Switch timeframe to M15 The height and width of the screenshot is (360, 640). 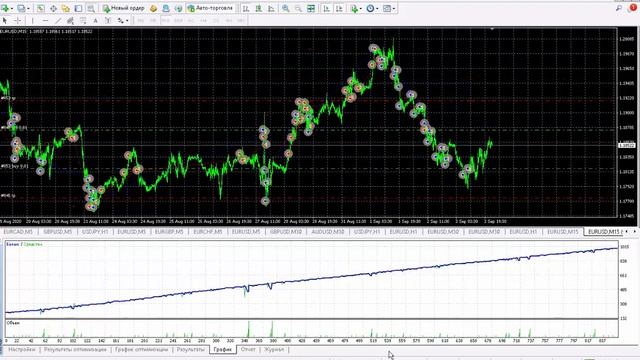click(x=165, y=20)
